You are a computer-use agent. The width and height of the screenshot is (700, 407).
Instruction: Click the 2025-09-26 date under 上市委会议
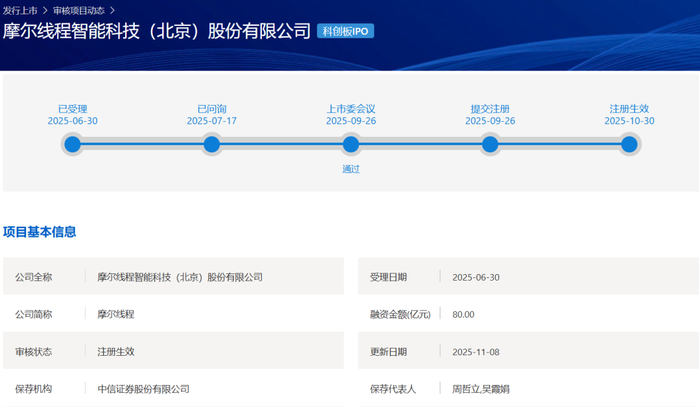(x=351, y=121)
